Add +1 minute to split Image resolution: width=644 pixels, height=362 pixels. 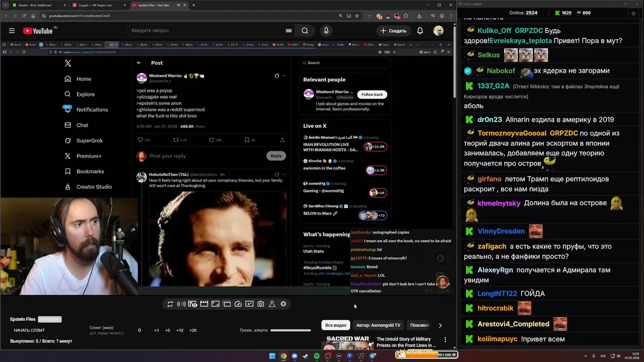[x=156, y=330]
